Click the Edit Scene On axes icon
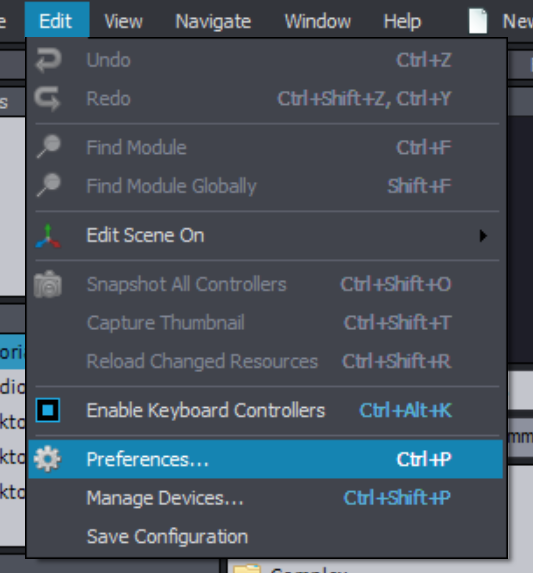Image resolution: width=533 pixels, height=573 pixels. coord(48,236)
